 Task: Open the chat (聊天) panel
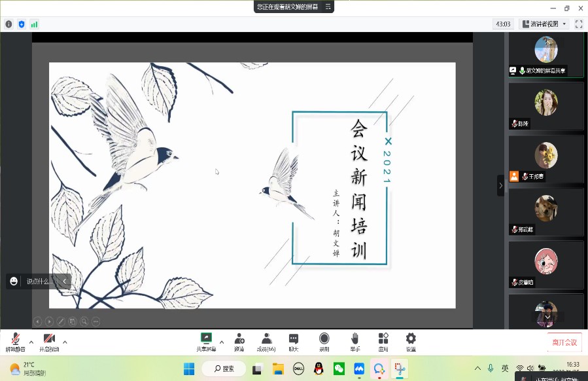pyautogui.click(x=294, y=341)
